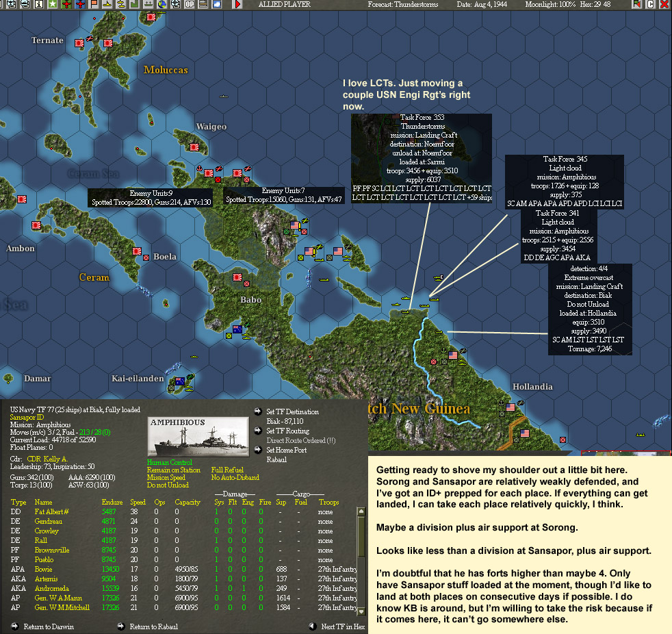Toggle Remain on Station
The width and height of the screenshot is (672, 634).
tap(174, 470)
